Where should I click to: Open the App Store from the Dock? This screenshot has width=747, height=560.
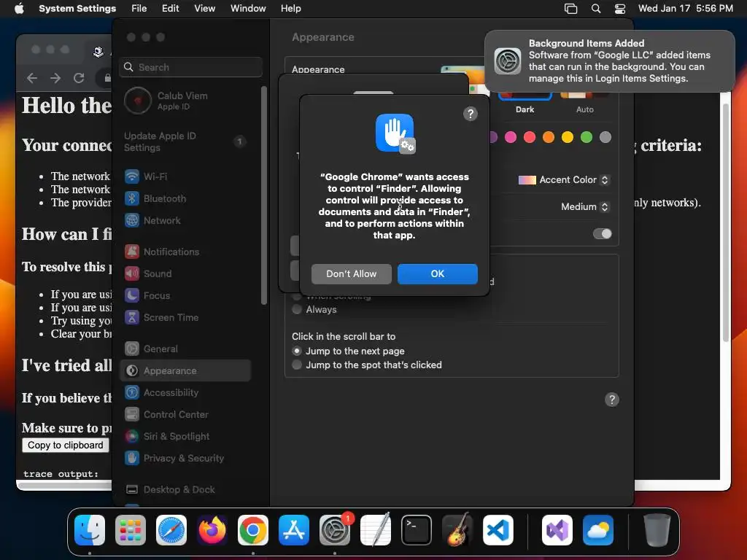(294, 530)
